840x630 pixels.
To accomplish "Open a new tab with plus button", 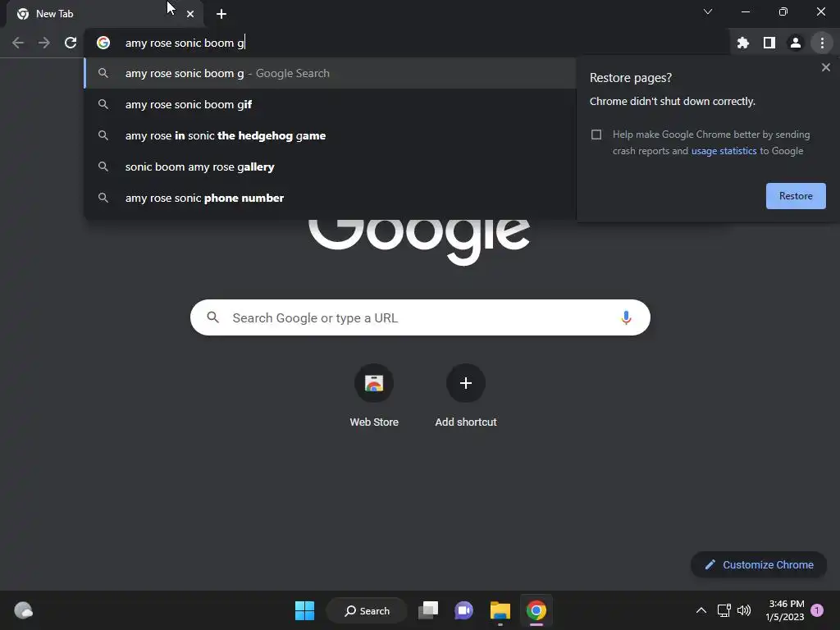I will click(221, 14).
